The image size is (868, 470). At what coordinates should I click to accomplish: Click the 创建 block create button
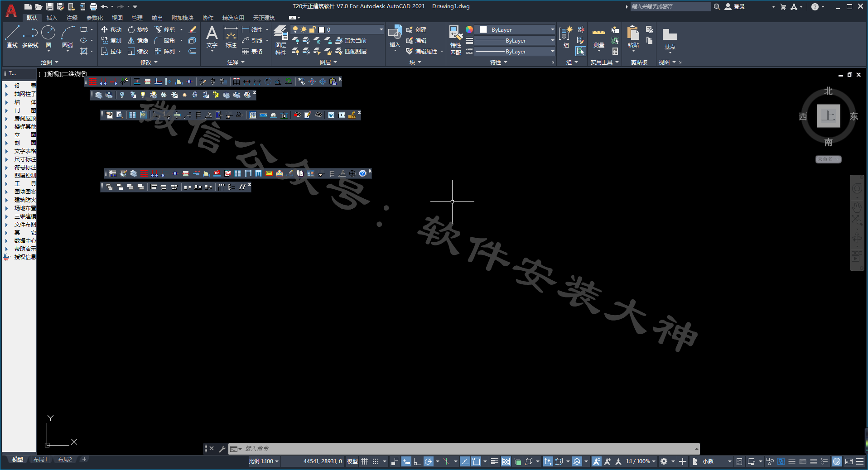coord(416,29)
